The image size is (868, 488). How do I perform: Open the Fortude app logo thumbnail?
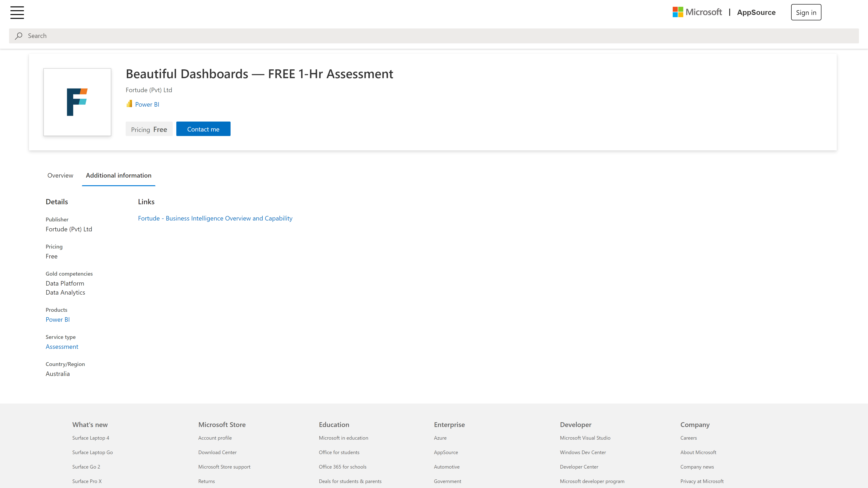click(77, 102)
